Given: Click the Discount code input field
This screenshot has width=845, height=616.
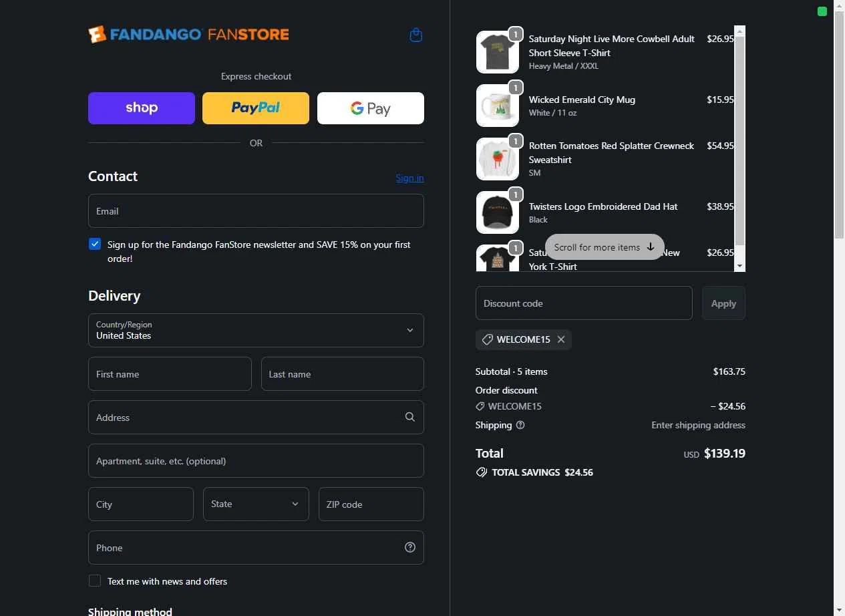Looking at the screenshot, I should click(584, 303).
